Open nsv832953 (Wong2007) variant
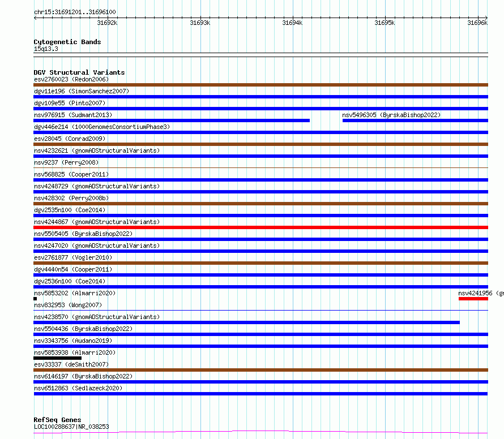Viewport: 504px width, 439px height. pyautogui.click(x=68, y=305)
